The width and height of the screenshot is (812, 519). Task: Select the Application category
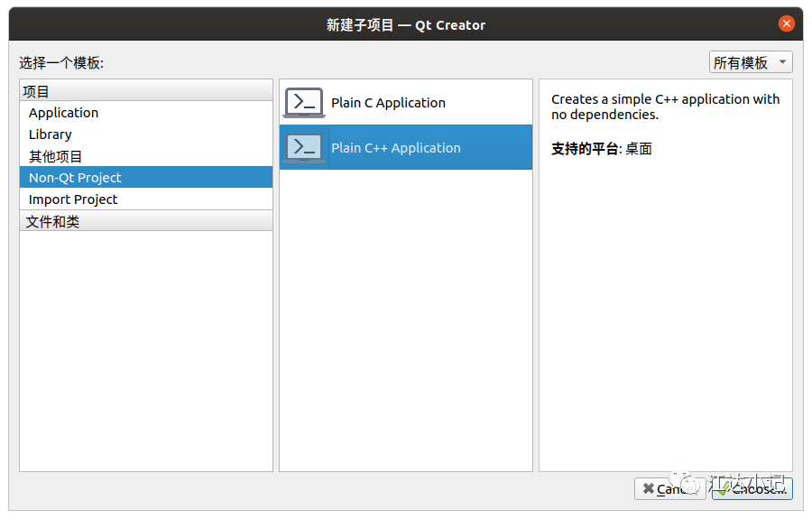(x=146, y=113)
